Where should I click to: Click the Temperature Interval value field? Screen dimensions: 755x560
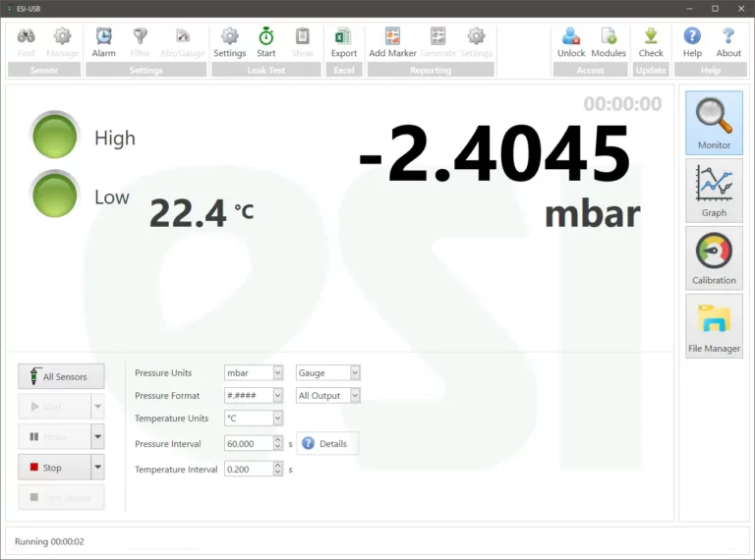pyautogui.click(x=249, y=469)
